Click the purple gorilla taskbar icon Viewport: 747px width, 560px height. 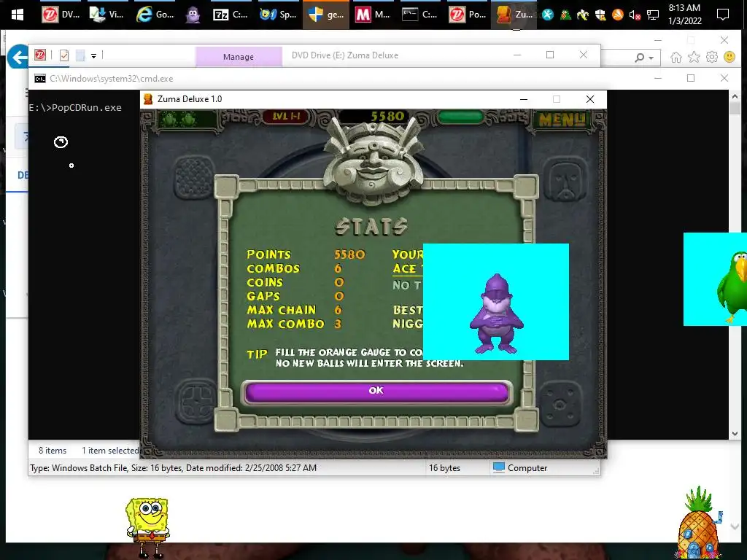click(193, 15)
